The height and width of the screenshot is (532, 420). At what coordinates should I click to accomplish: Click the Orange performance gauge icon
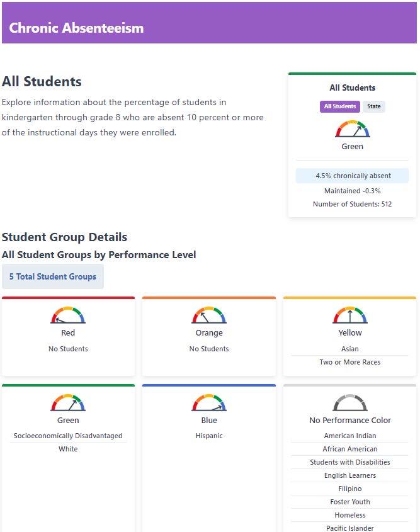209,315
